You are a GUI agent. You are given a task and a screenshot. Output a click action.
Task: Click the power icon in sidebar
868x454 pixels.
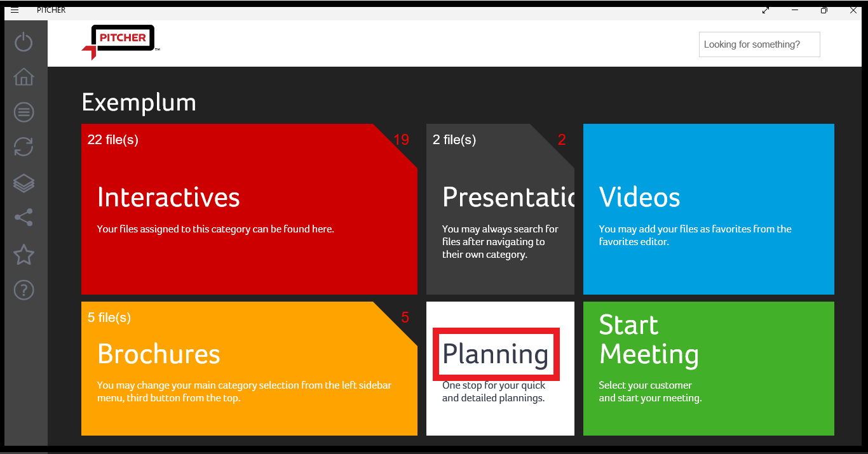[x=24, y=43]
